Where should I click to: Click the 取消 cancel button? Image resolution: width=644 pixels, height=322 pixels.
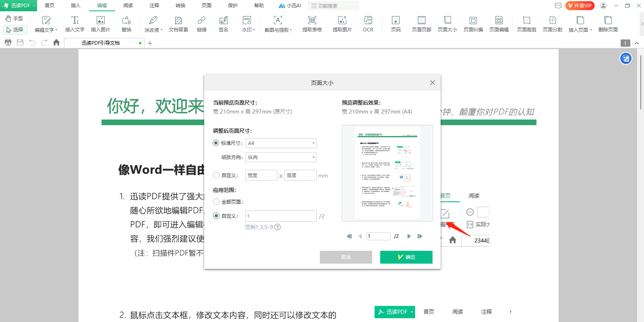pyautogui.click(x=346, y=257)
